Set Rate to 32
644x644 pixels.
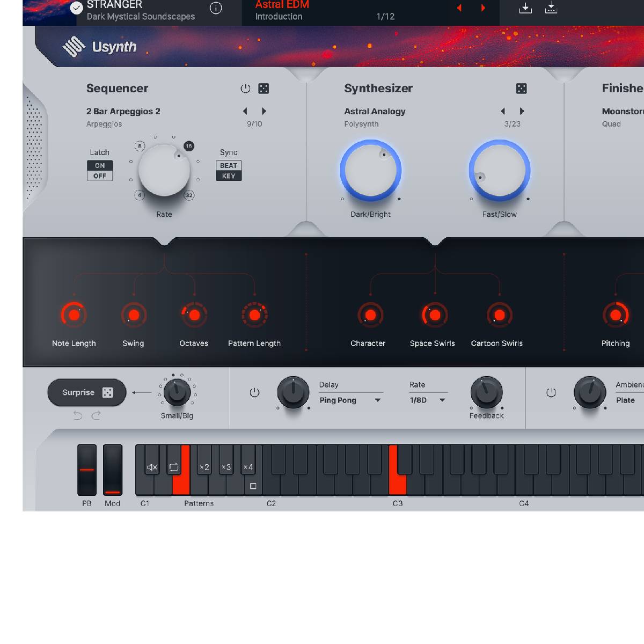189,195
